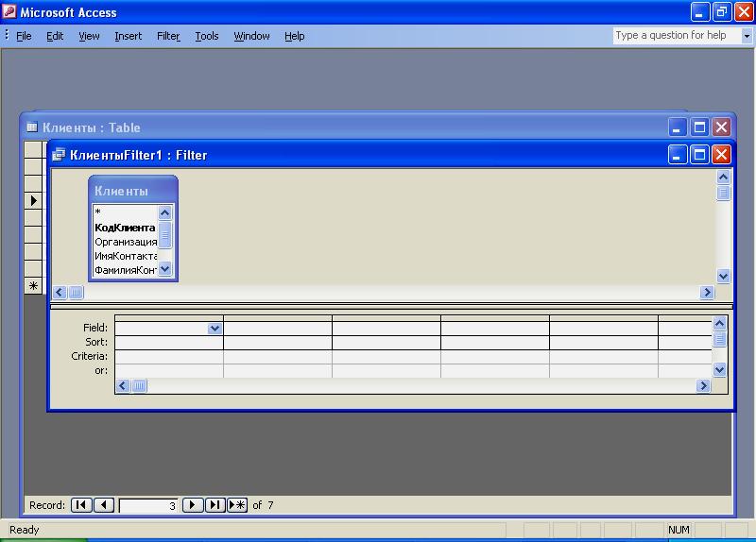756x542 pixels.
Task: Go to last record button
Action: 215,505
